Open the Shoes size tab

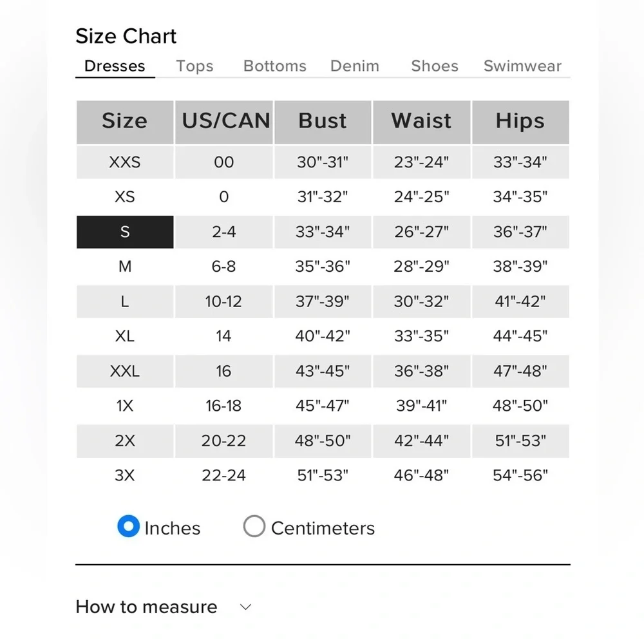pos(435,66)
